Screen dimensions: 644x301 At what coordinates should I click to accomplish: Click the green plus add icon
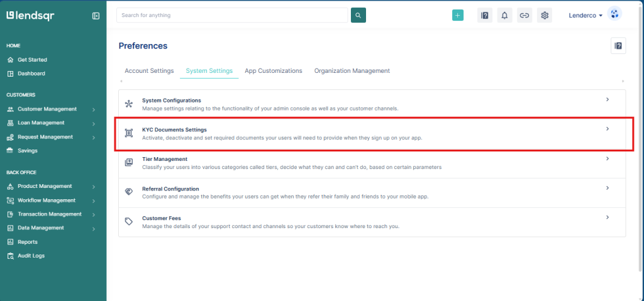click(x=458, y=15)
